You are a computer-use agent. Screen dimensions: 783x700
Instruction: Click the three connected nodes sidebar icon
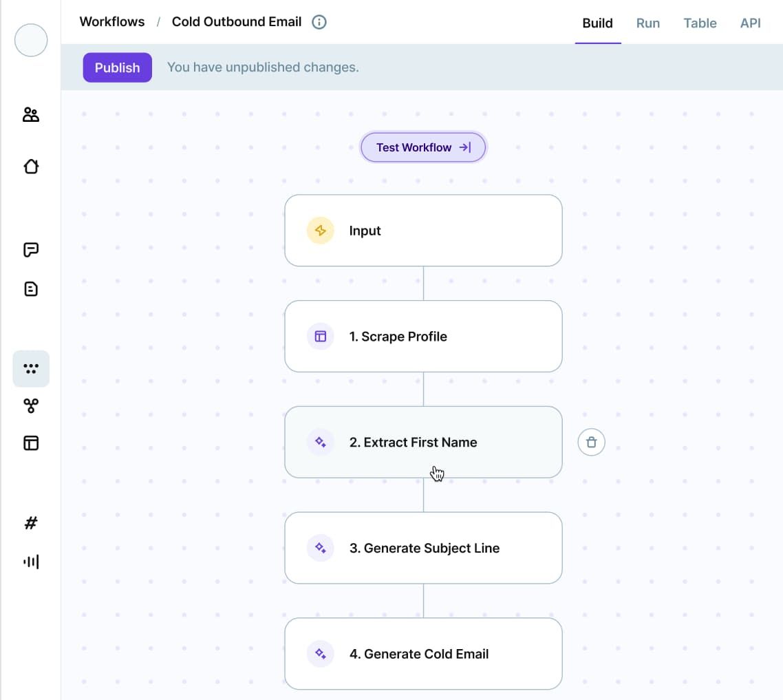pyautogui.click(x=31, y=406)
